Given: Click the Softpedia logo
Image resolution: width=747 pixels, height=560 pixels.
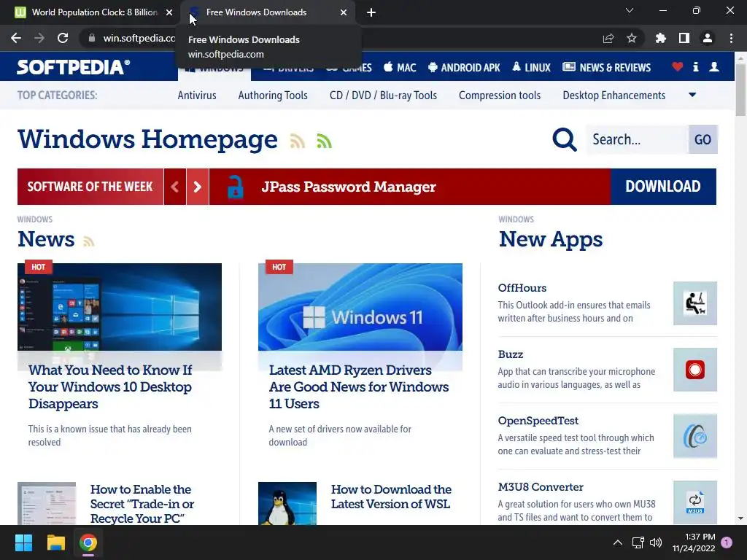Looking at the screenshot, I should point(74,66).
